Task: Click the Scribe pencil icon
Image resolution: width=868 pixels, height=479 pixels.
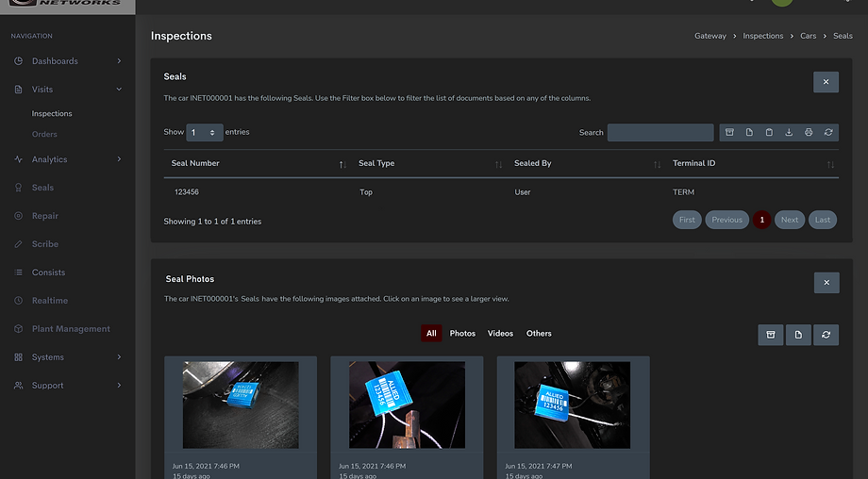Action: pos(18,244)
